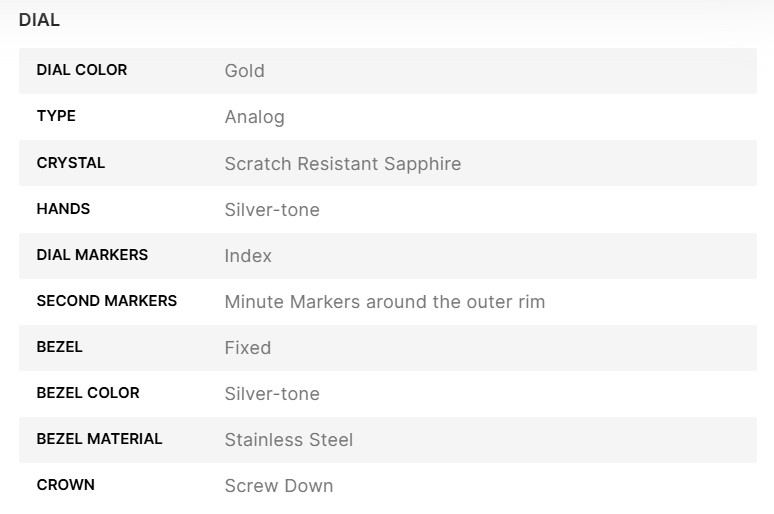
Task: Click the HANDS row label
Action: [63, 208]
